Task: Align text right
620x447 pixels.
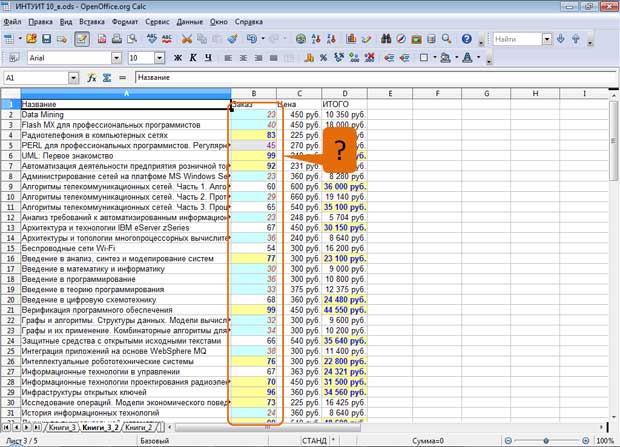Action: pos(258,58)
